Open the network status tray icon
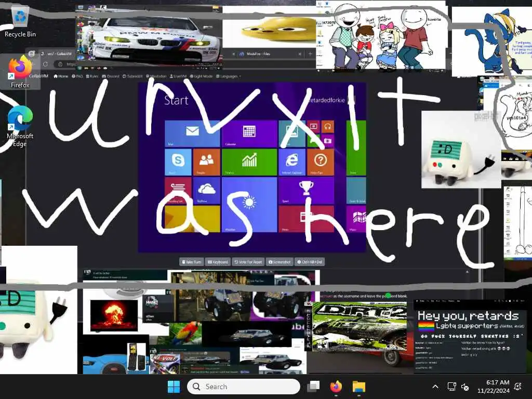Viewport: 532px width, 399px height. pos(451,387)
